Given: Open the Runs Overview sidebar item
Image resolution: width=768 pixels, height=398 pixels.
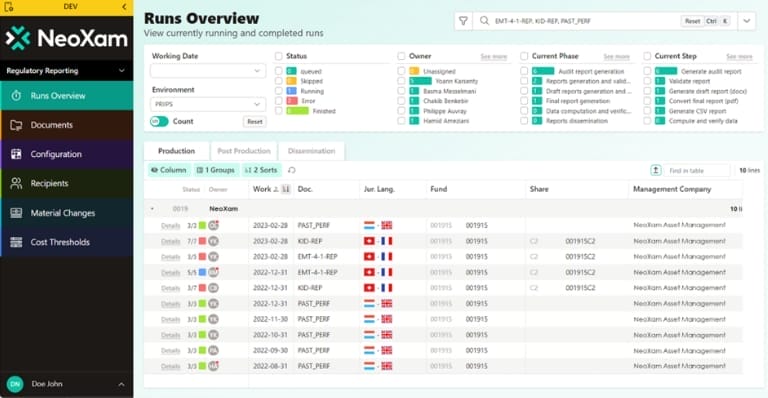Looking at the screenshot, I should tap(67, 95).
